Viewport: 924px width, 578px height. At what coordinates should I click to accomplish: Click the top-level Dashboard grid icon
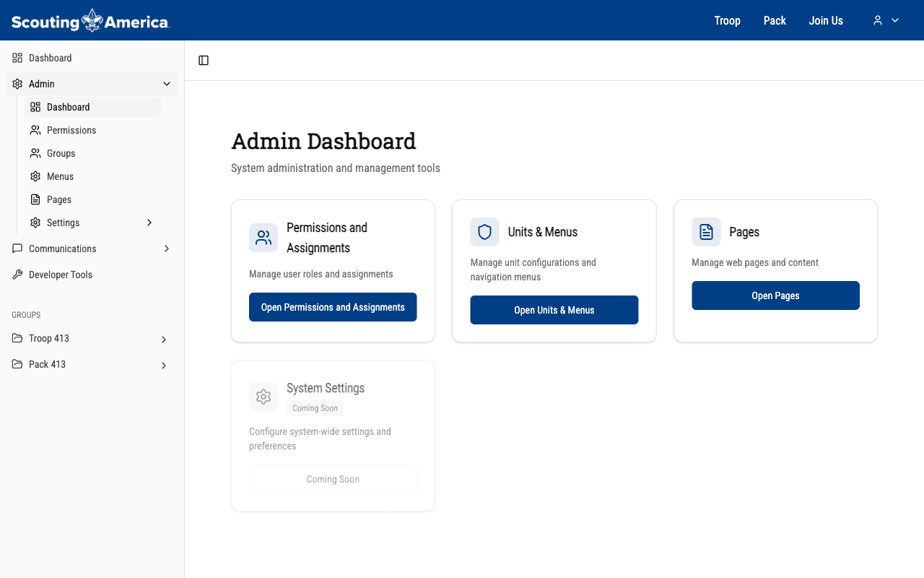coord(17,58)
